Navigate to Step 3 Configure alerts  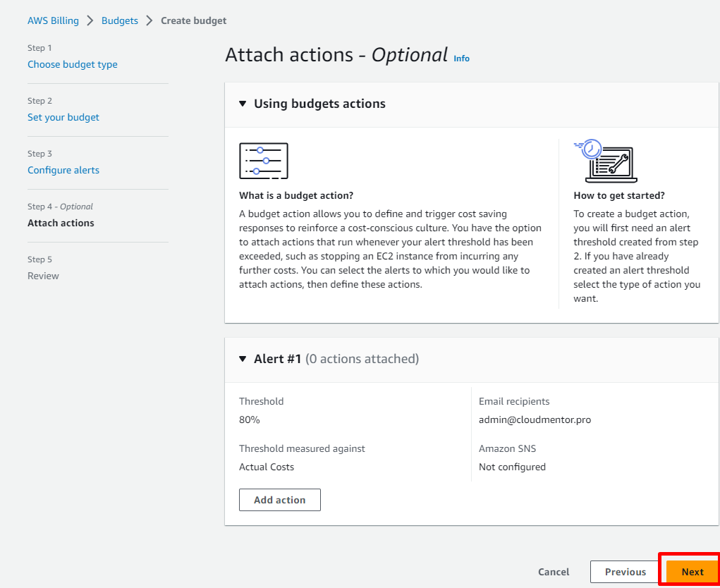(x=63, y=170)
